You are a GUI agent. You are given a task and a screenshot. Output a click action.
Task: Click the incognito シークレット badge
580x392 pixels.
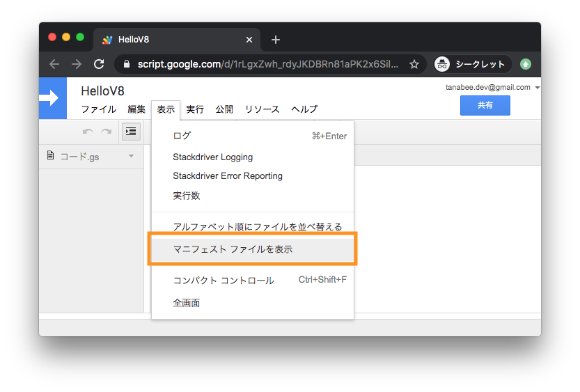[x=473, y=64]
